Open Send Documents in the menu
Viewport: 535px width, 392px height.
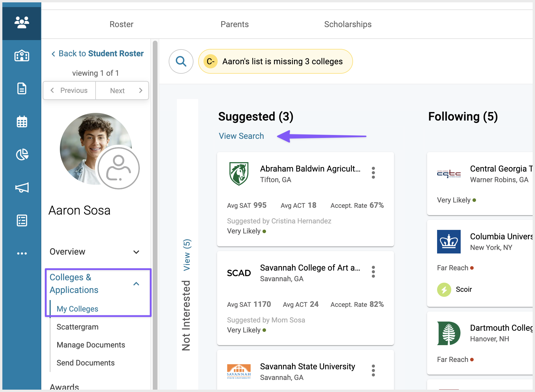coord(86,363)
